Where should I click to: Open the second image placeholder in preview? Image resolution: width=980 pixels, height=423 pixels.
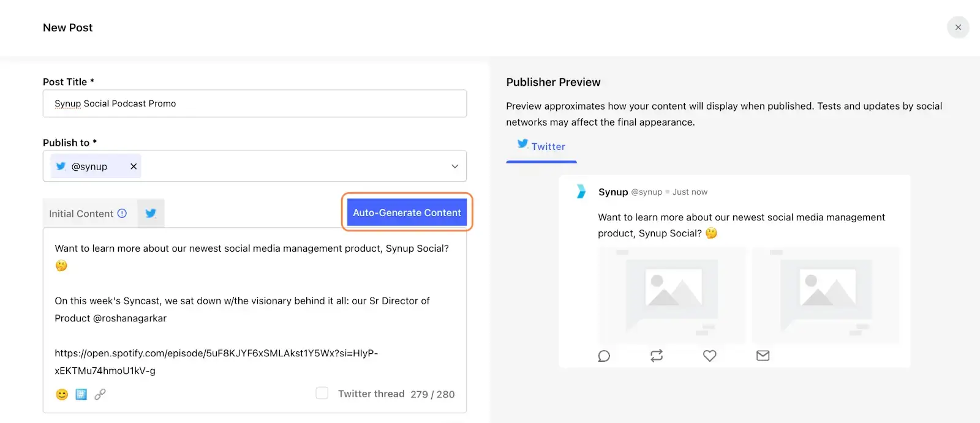click(x=826, y=296)
